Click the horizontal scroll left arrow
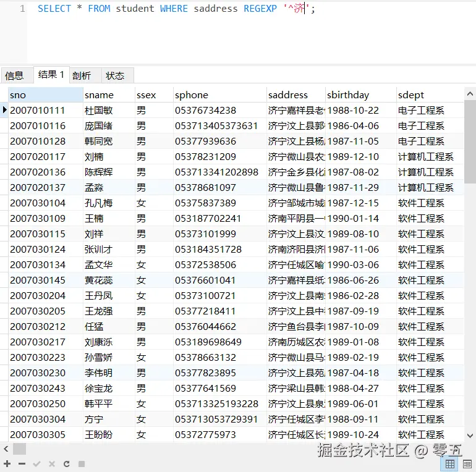 tap(6, 449)
